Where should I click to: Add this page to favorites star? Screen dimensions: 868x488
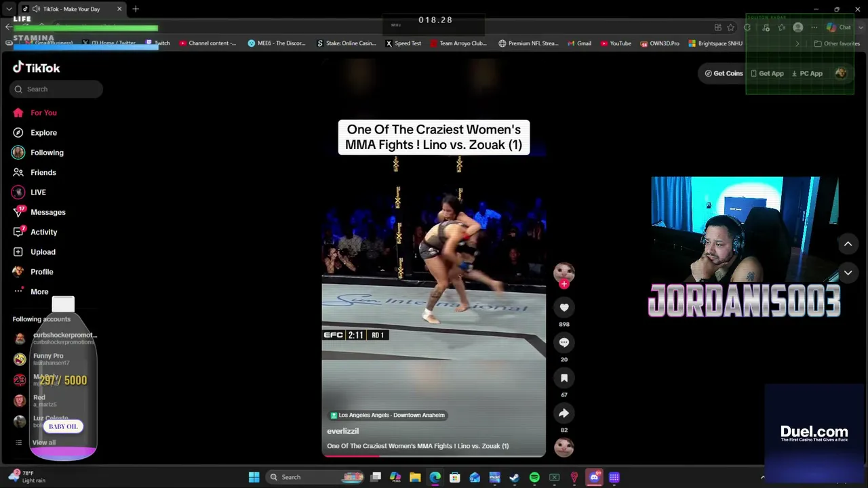[x=730, y=27]
